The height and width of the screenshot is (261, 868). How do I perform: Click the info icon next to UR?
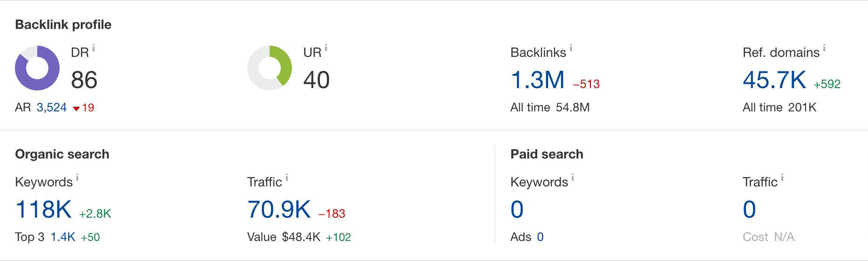coord(326,48)
